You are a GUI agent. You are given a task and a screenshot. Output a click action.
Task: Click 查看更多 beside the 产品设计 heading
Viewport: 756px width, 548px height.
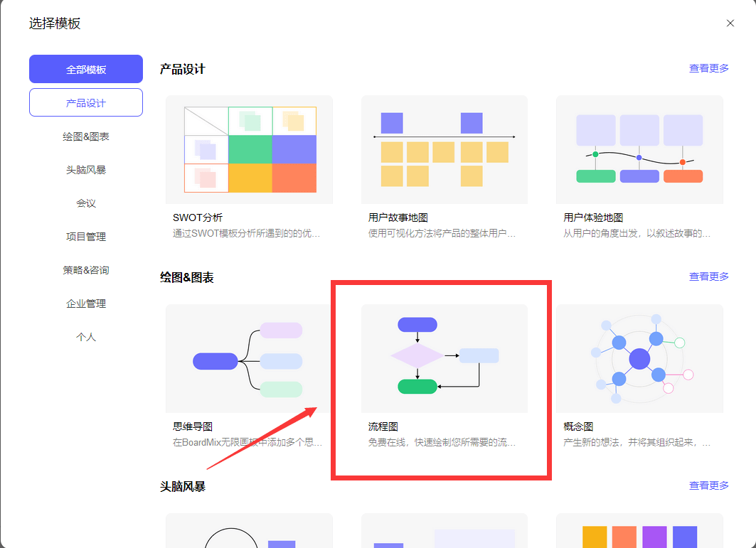coord(709,68)
